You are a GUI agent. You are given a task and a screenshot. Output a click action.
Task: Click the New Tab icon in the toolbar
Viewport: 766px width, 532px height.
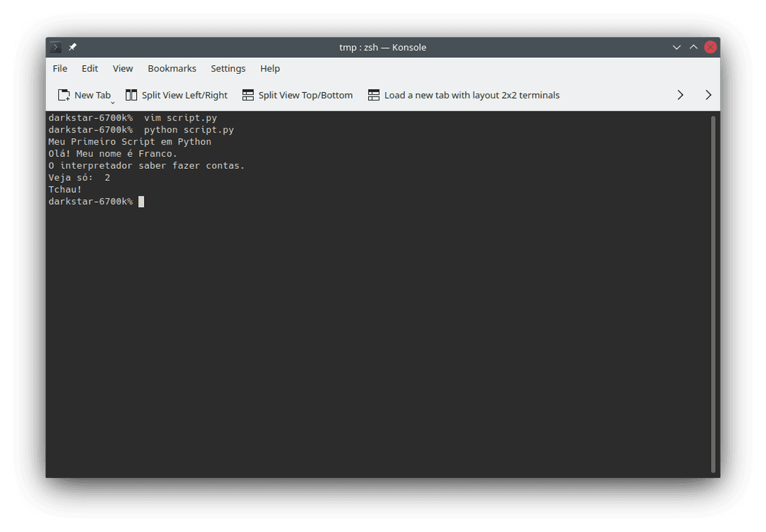[x=62, y=94]
